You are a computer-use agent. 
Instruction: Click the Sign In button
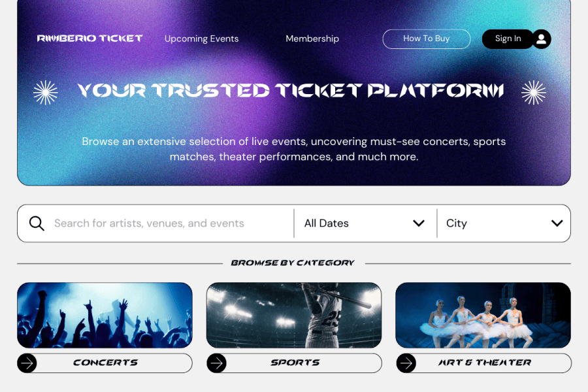click(x=508, y=39)
